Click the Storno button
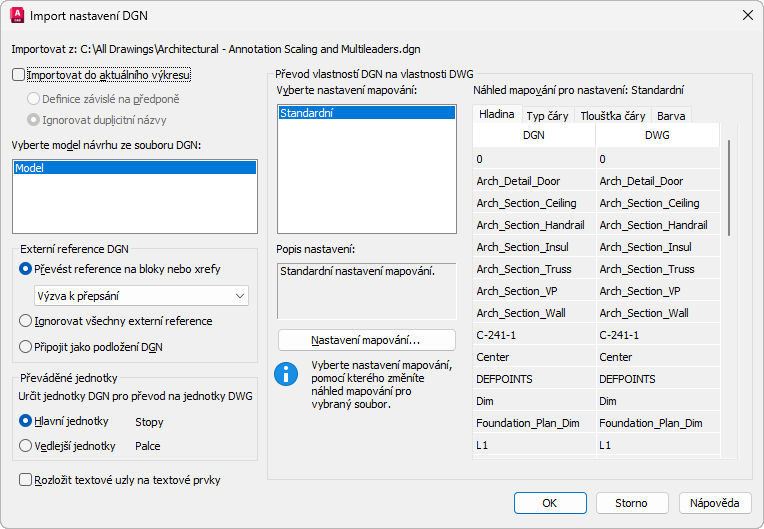 [631, 502]
